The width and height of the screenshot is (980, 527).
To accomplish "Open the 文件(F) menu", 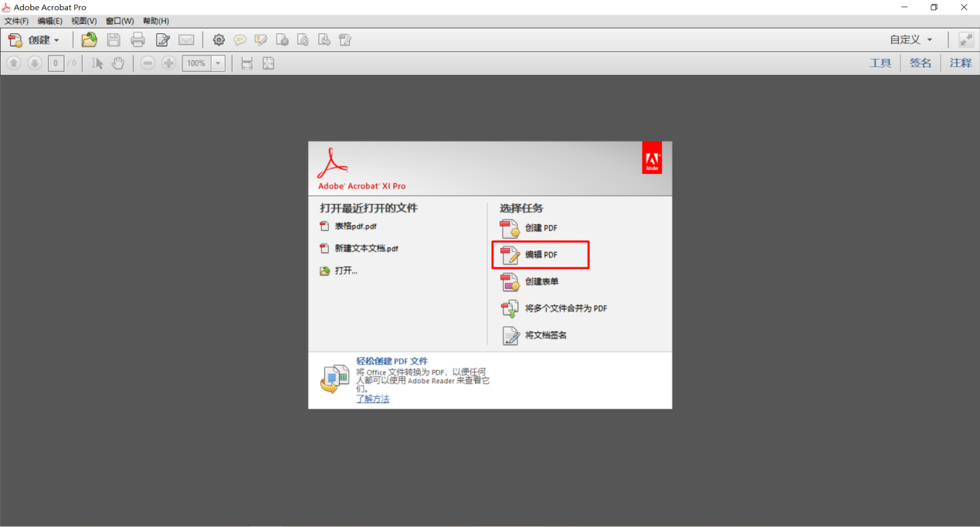I will 17,21.
